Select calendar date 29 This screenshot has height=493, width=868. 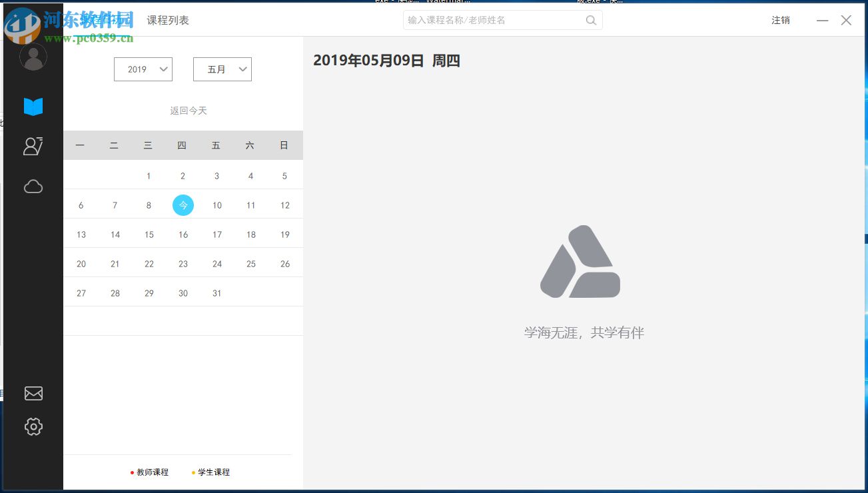[149, 293]
